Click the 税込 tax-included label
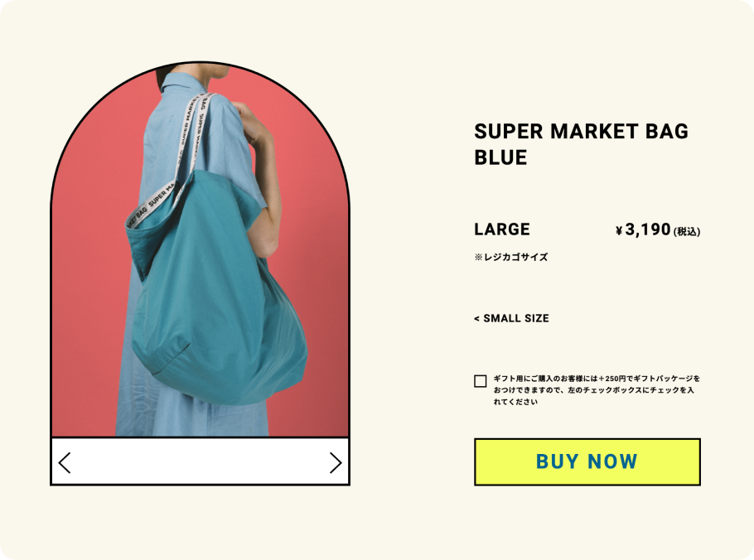Screen dimensions: 754x560 [687, 232]
